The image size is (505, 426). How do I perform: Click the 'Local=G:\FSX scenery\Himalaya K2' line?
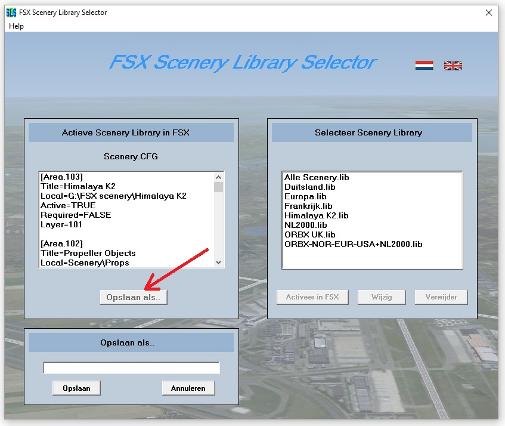coord(113,196)
